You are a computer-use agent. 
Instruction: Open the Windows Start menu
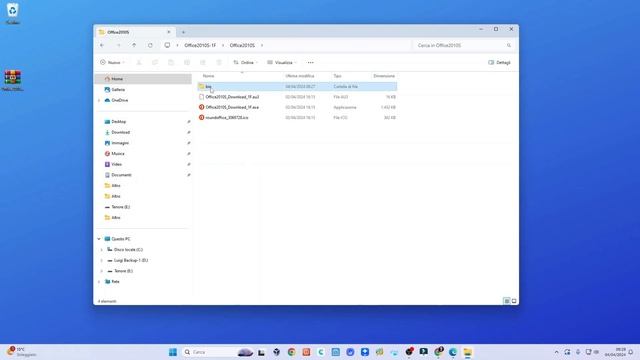click(x=173, y=352)
